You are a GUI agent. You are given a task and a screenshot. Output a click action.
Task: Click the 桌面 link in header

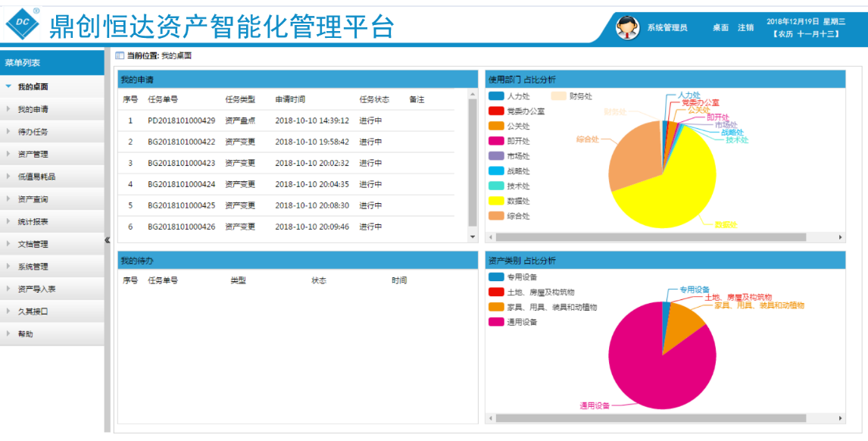pos(720,28)
